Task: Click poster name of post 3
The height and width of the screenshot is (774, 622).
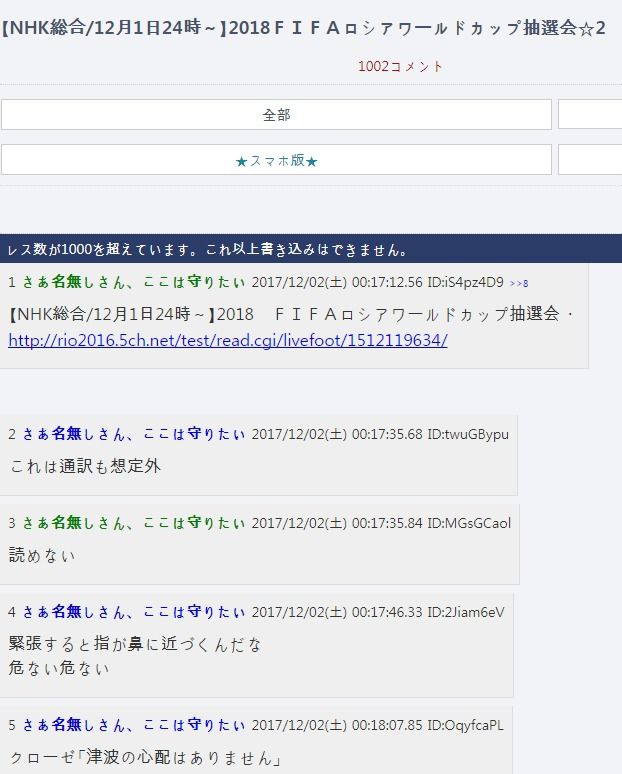Action: pos(134,523)
